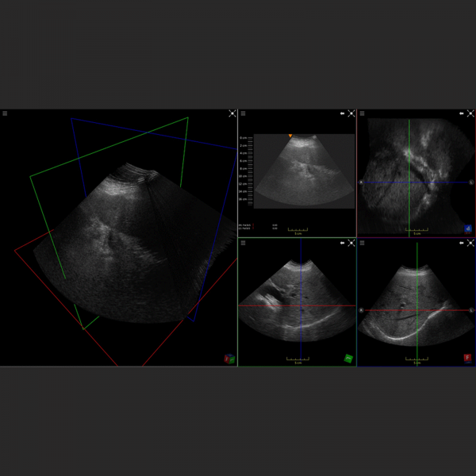
Task: Click the red F orientation cube
Action: click(468, 359)
